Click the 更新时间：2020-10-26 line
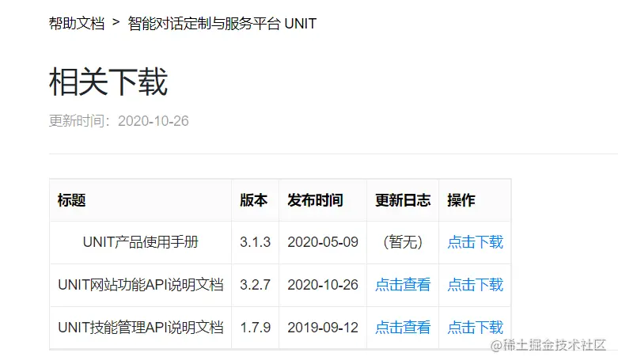Screen dimensions: 618x364 pyautogui.click(x=119, y=120)
